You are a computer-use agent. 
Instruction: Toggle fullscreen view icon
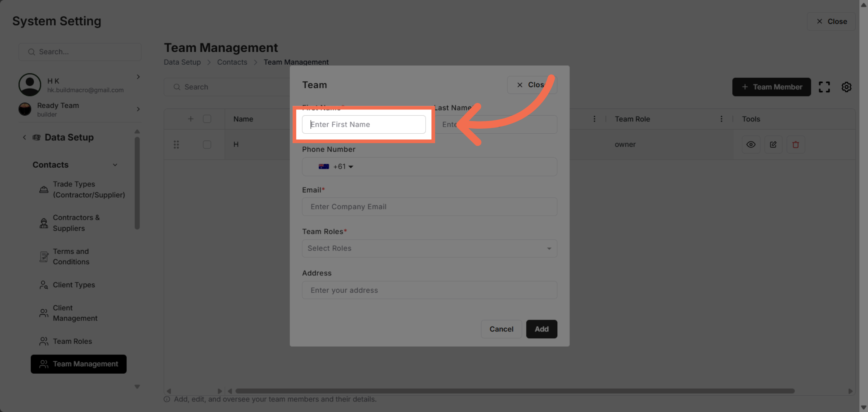pos(824,87)
